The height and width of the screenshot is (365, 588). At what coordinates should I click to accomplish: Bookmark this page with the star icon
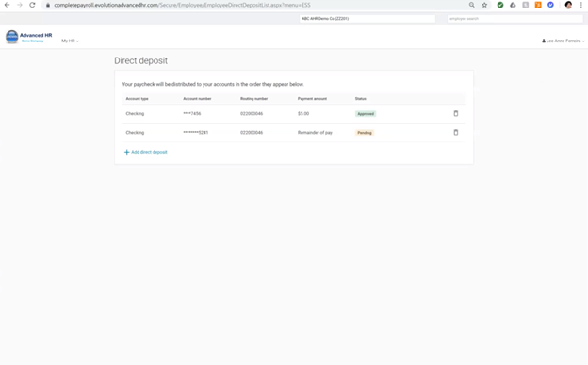(x=484, y=5)
